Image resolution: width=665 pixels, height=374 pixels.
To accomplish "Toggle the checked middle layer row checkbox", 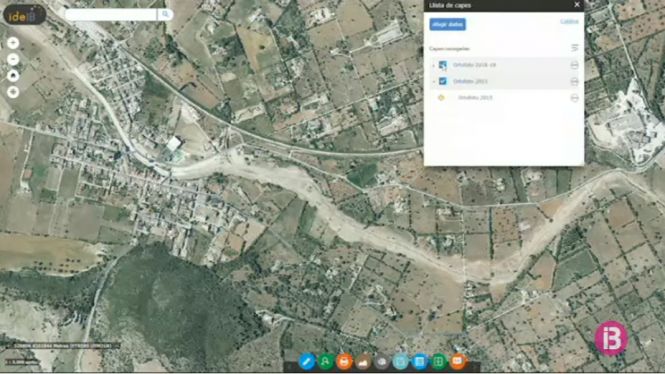I will pos(443,81).
